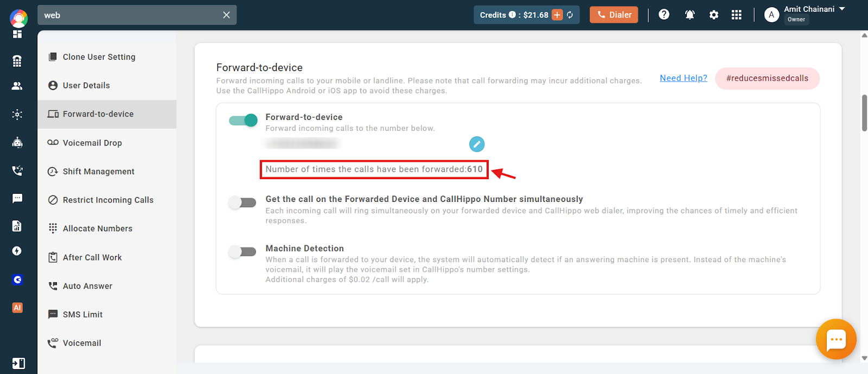The image size is (868, 374).
Task: Disable the Forward-to-device toggle
Action: tap(243, 120)
